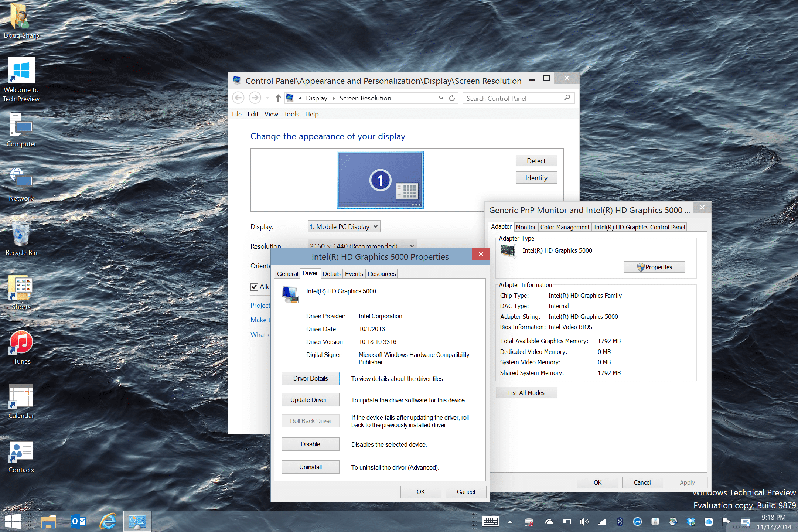This screenshot has height=532, width=798.
Task: Click the Update Driver... button
Action: (310, 400)
